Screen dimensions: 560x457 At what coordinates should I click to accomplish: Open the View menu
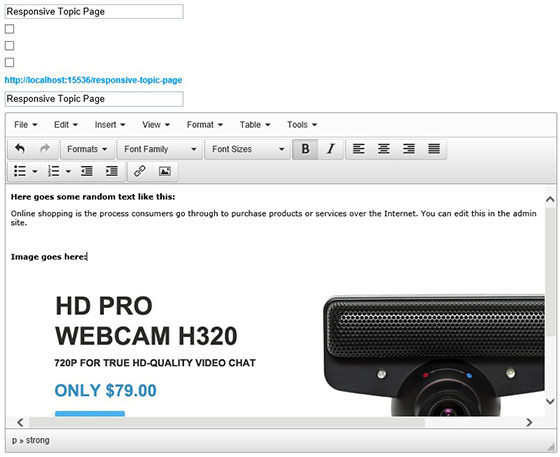coord(156,125)
